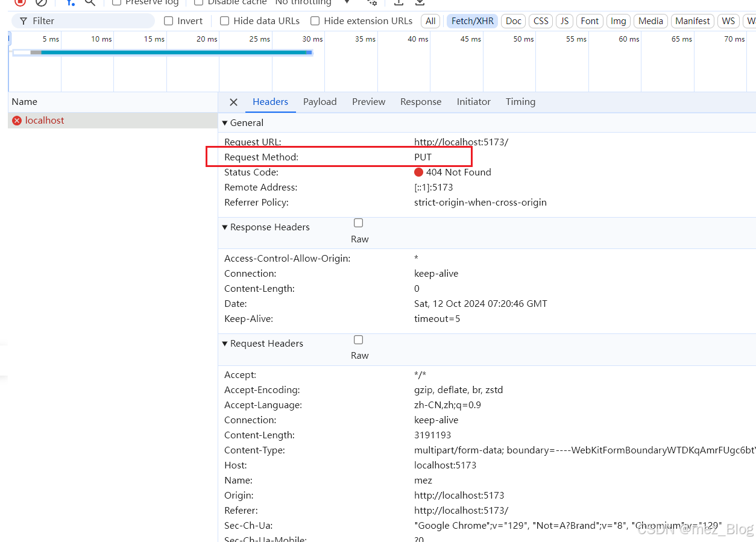The height and width of the screenshot is (542, 756).
Task: Click the Date value Sat, 12 Oct 2024
Action: (x=480, y=304)
